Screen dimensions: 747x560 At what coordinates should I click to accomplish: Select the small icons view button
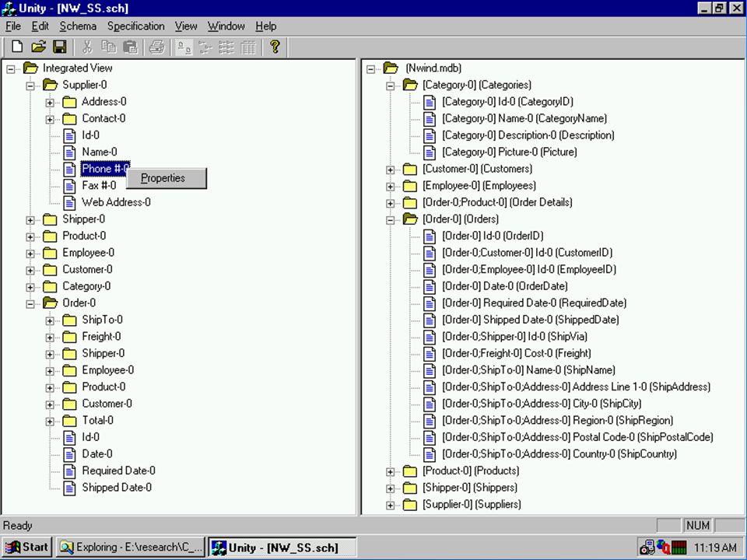point(205,47)
